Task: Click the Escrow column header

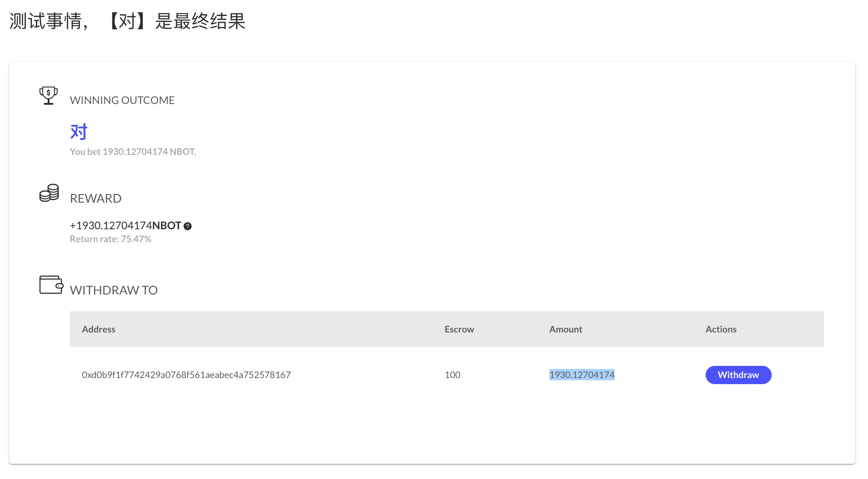Action: coord(459,329)
